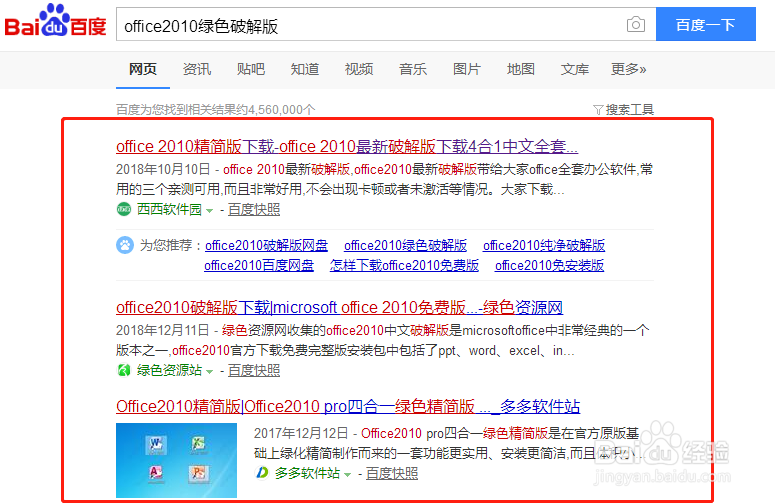Open 百度快照 for 绿色资源站 result
The width and height of the screenshot is (775, 504).
coord(254,370)
